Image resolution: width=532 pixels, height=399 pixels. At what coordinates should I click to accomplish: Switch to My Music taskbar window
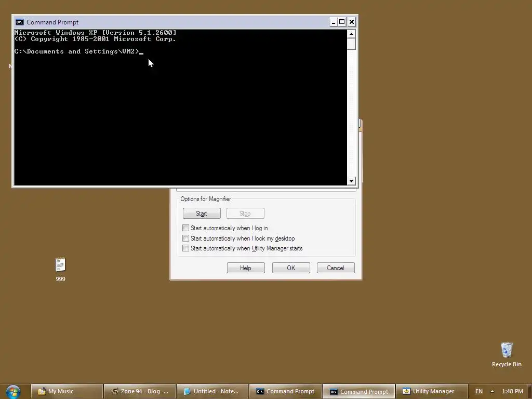[67, 391]
